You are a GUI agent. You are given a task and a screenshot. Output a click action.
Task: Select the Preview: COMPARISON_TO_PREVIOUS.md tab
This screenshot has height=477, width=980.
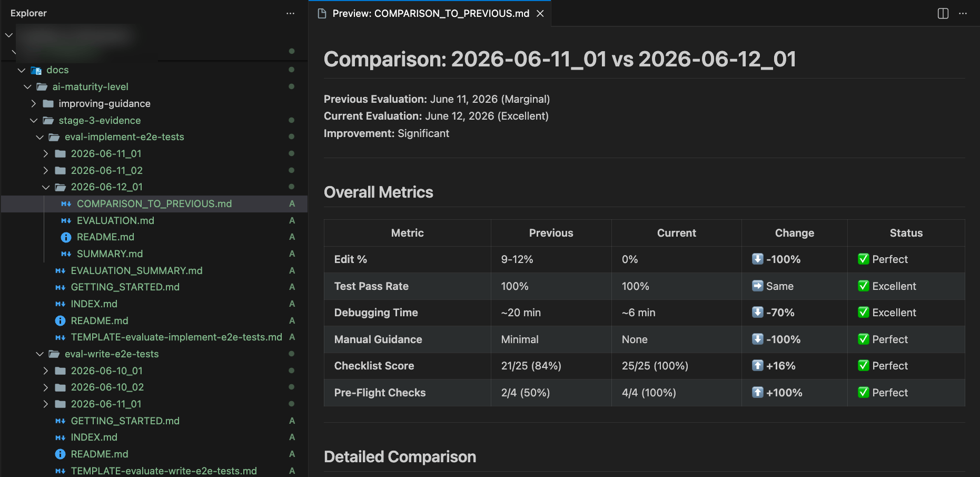[x=430, y=13]
